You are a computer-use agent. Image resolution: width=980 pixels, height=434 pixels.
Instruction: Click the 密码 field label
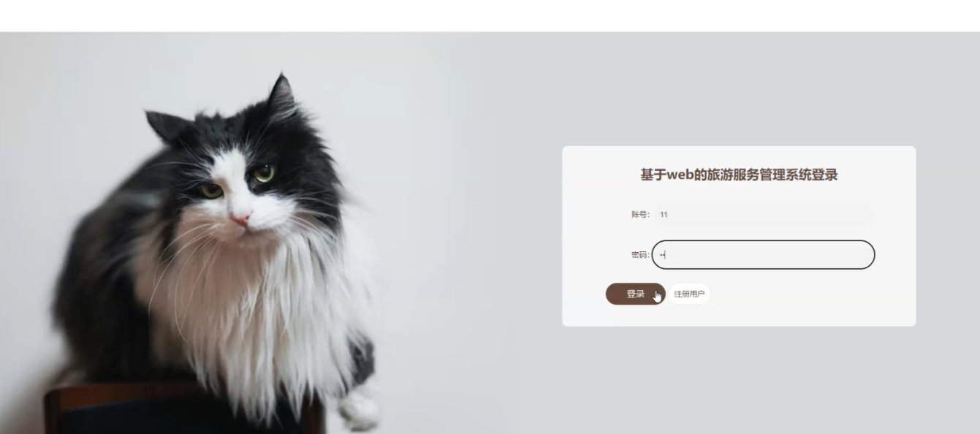(x=640, y=255)
